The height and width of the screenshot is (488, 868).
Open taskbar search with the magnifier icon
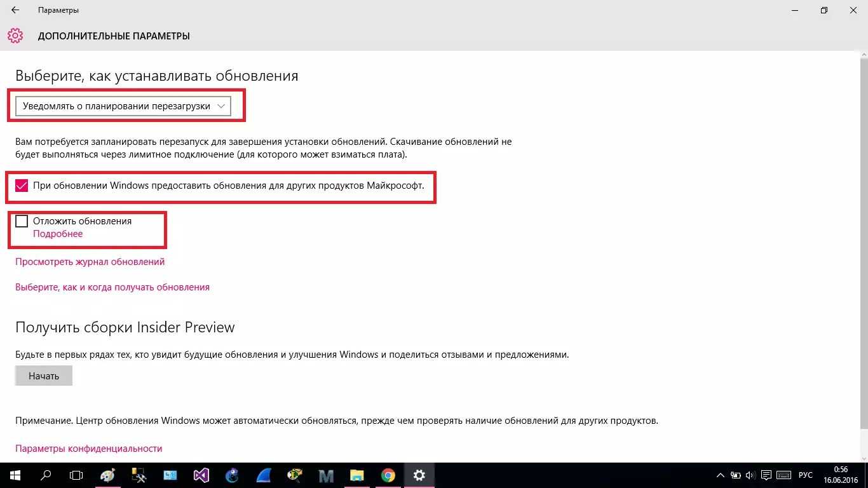(x=46, y=475)
